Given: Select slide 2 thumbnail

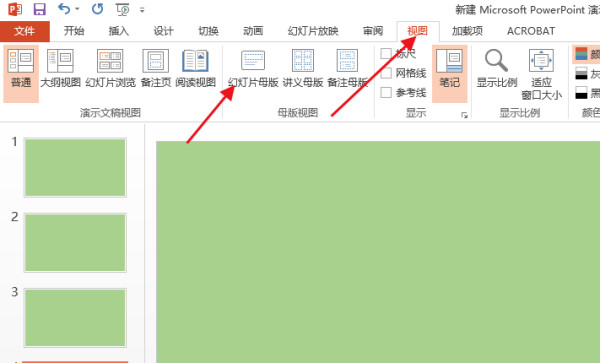Looking at the screenshot, I should pyautogui.click(x=75, y=243).
